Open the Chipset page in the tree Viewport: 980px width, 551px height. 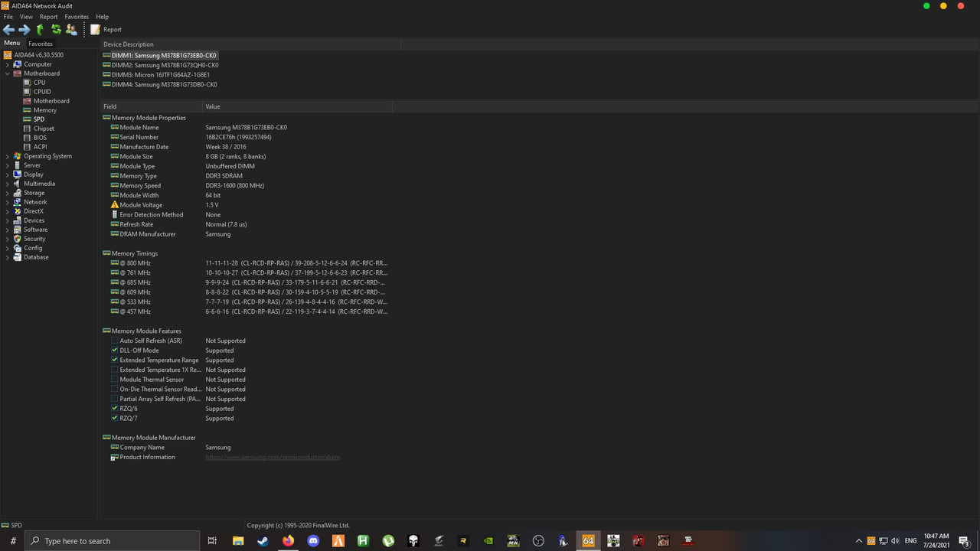click(x=44, y=129)
